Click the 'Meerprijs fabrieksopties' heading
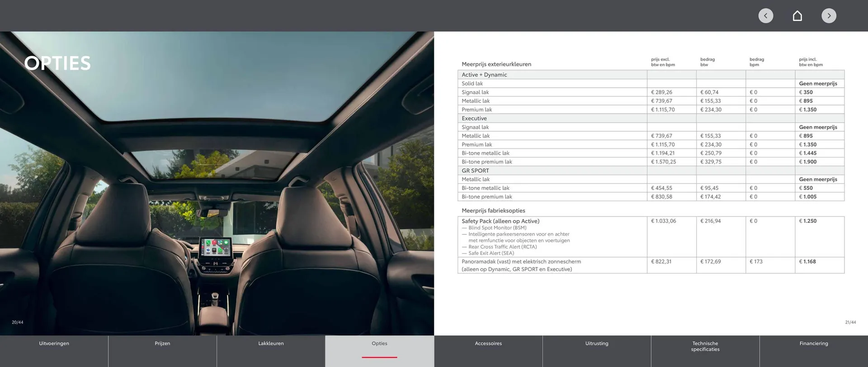The width and height of the screenshot is (868, 367). 493,211
